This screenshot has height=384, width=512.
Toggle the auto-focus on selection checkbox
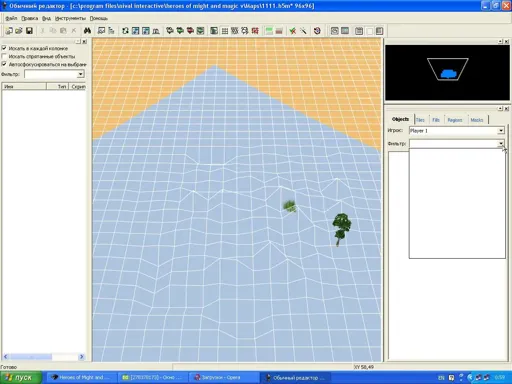pos(4,64)
